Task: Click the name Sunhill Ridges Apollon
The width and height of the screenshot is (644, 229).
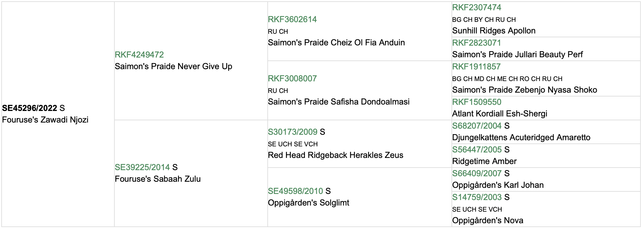Action: point(494,31)
